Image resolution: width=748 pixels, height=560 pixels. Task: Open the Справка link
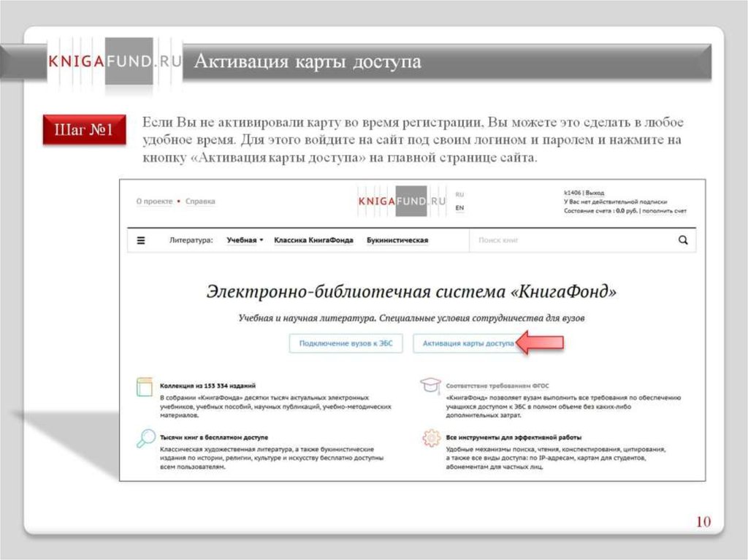click(x=200, y=202)
